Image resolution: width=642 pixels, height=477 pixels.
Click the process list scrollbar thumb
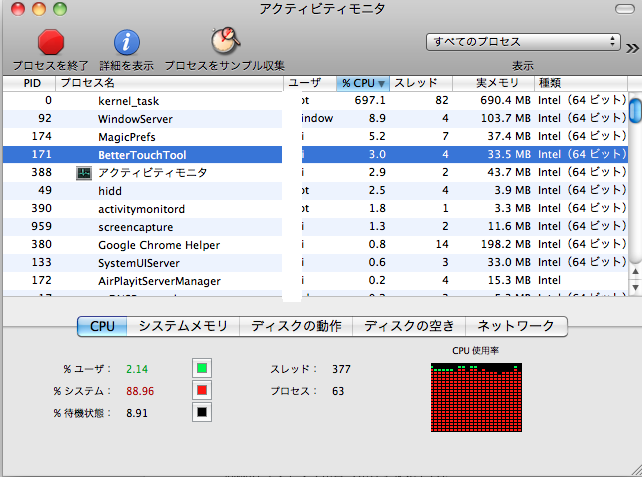pyautogui.click(x=635, y=110)
